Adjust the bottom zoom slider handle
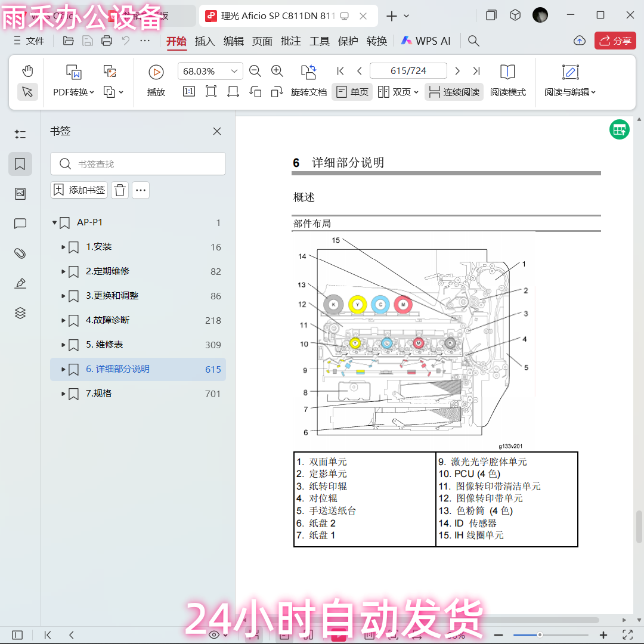Viewport: 644px width, 644px height. 540,635
